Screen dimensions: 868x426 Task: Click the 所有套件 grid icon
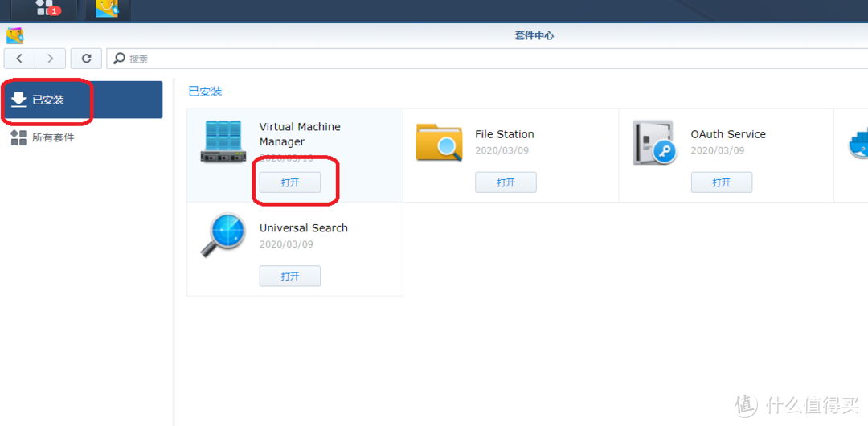tap(18, 138)
